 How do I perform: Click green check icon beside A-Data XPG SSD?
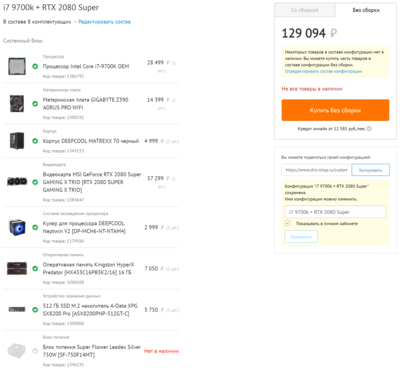click(35, 310)
